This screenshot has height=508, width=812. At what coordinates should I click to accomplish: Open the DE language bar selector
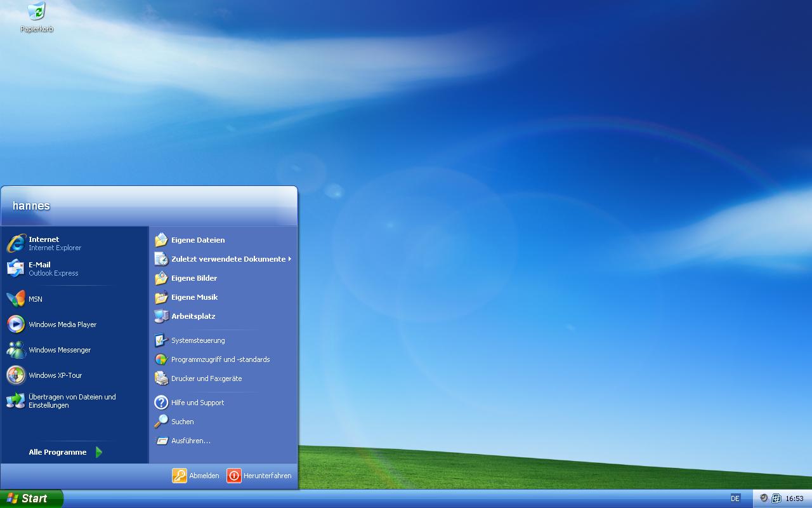point(735,498)
